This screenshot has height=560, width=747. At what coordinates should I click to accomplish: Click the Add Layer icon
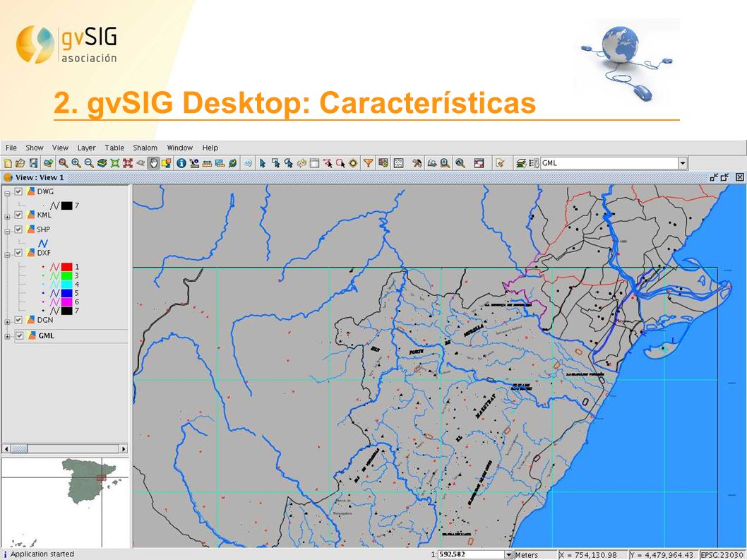(x=48, y=163)
